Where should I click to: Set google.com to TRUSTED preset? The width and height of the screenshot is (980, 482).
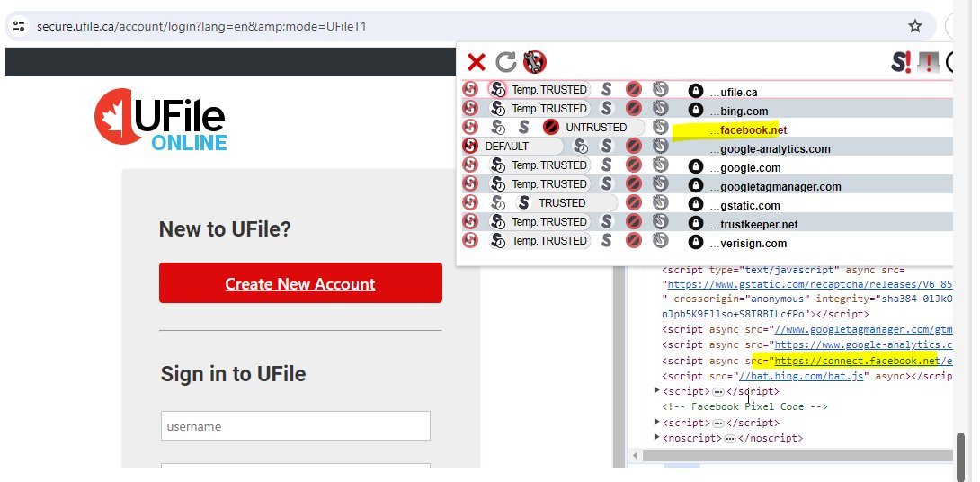(x=606, y=165)
